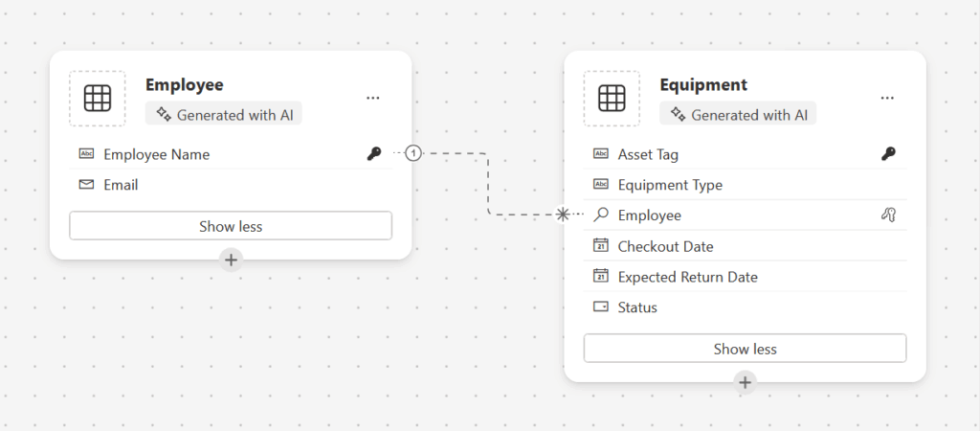Click the Equipment table title
Viewport: 980px width, 431px height.
point(703,84)
